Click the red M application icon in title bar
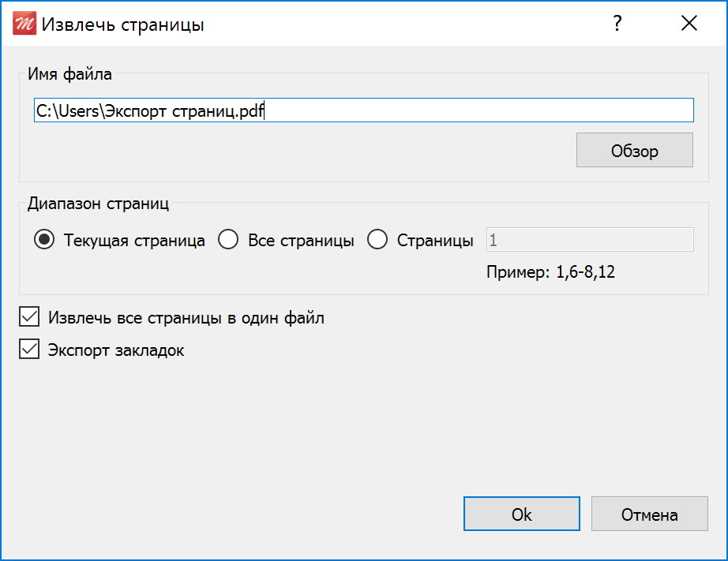The width and height of the screenshot is (728, 561). (24, 23)
